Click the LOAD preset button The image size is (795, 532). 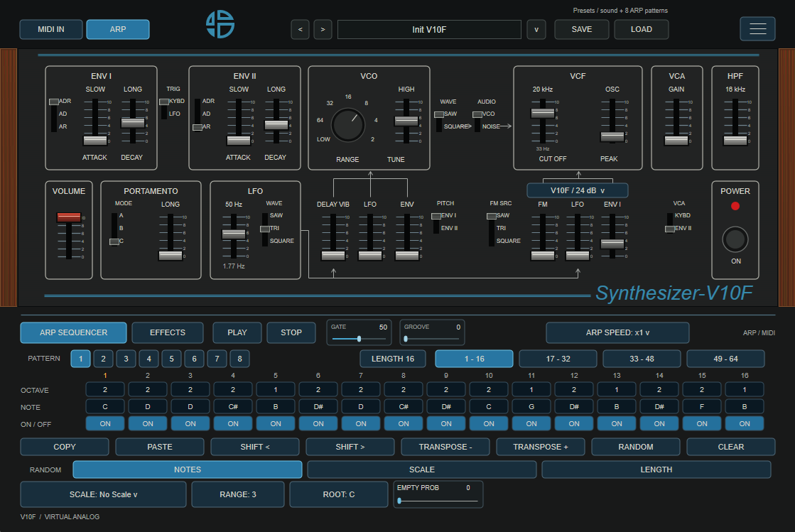[642, 29]
